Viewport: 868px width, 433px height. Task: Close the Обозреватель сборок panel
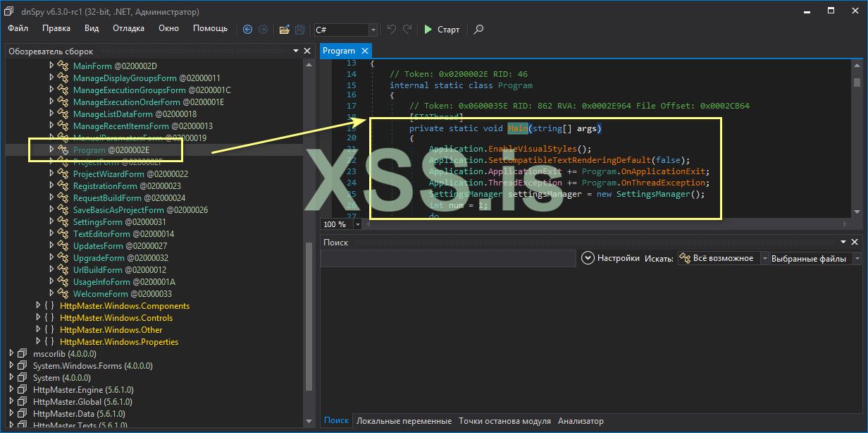(x=307, y=51)
